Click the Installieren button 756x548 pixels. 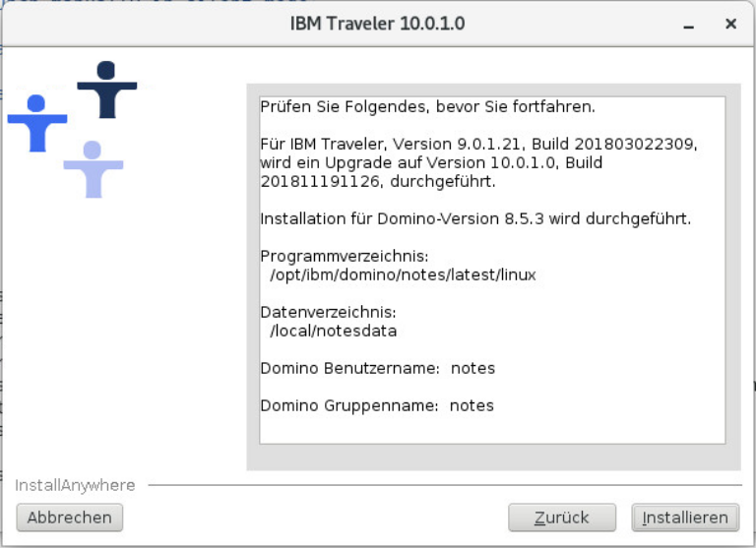click(x=685, y=518)
